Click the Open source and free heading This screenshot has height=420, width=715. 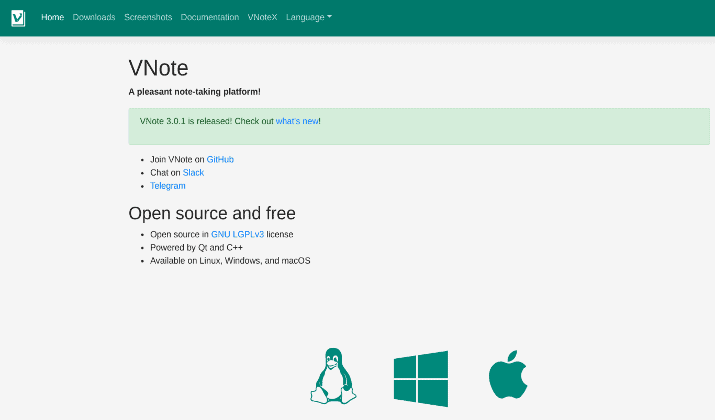(x=212, y=213)
